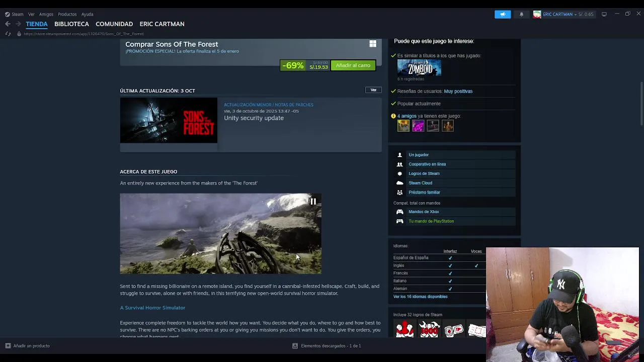The width and height of the screenshot is (644, 362).
Task: Expand 'Ver los 16 idiomas disponibles'
Action: coord(420,297)
